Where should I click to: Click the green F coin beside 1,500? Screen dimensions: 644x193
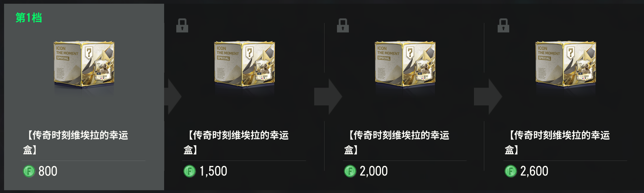[x=189, y=171]
